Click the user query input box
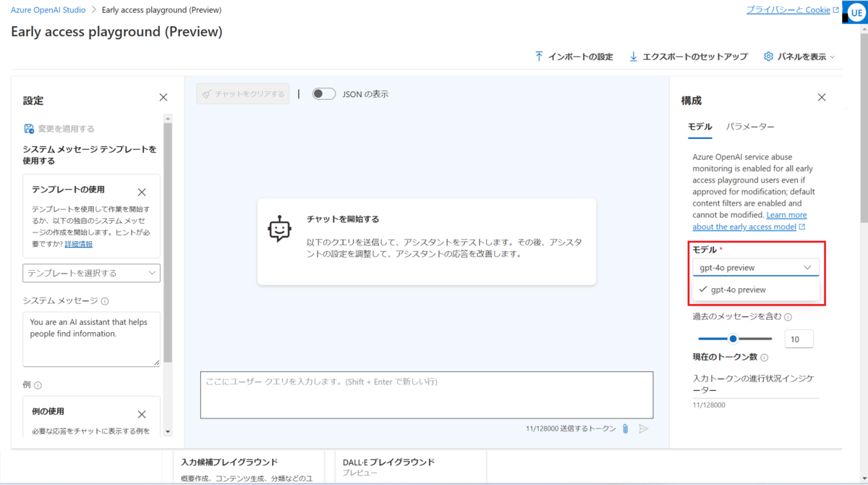 (427, 395)
